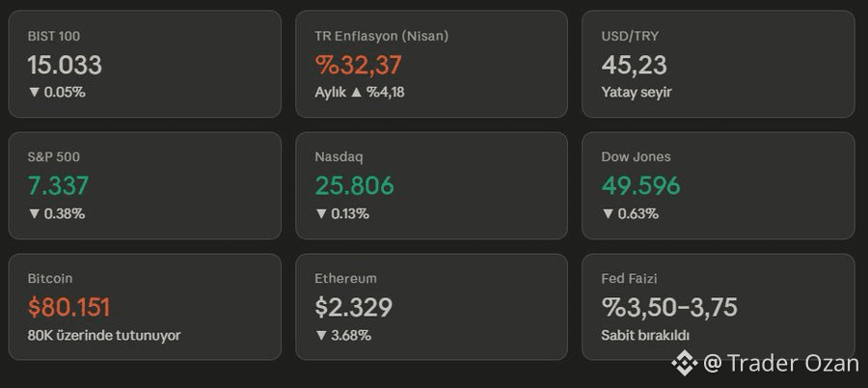This screenshot has height=388, width=868.
Task: Click the down triangle under Dow Jones
Action: 608,214
